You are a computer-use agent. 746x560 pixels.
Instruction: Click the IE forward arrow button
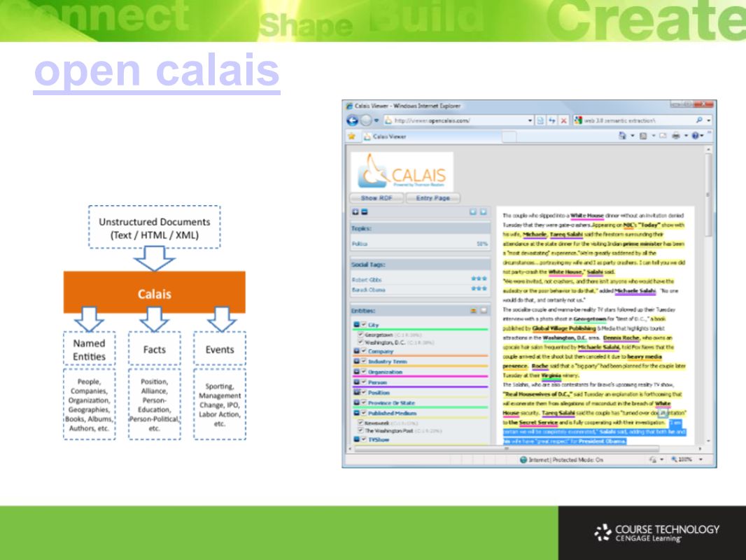366,120
